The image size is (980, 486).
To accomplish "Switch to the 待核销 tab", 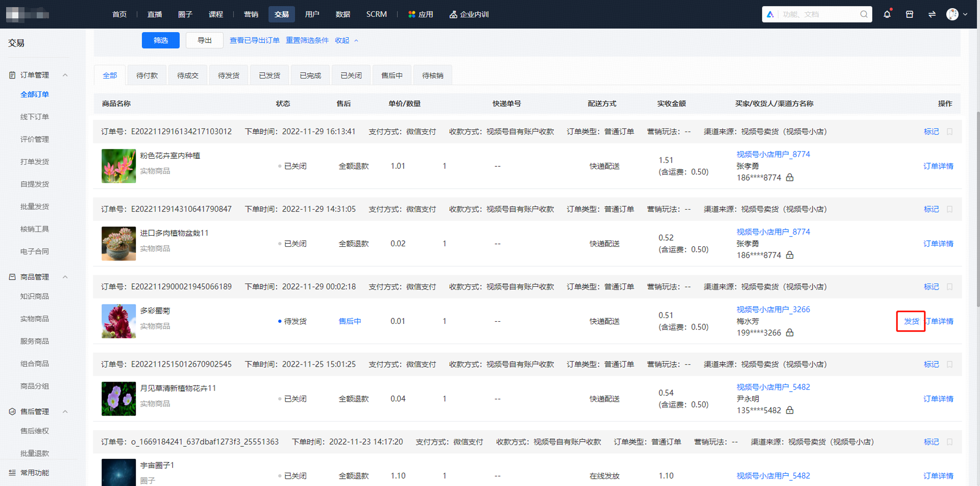I will click(433, 75).
